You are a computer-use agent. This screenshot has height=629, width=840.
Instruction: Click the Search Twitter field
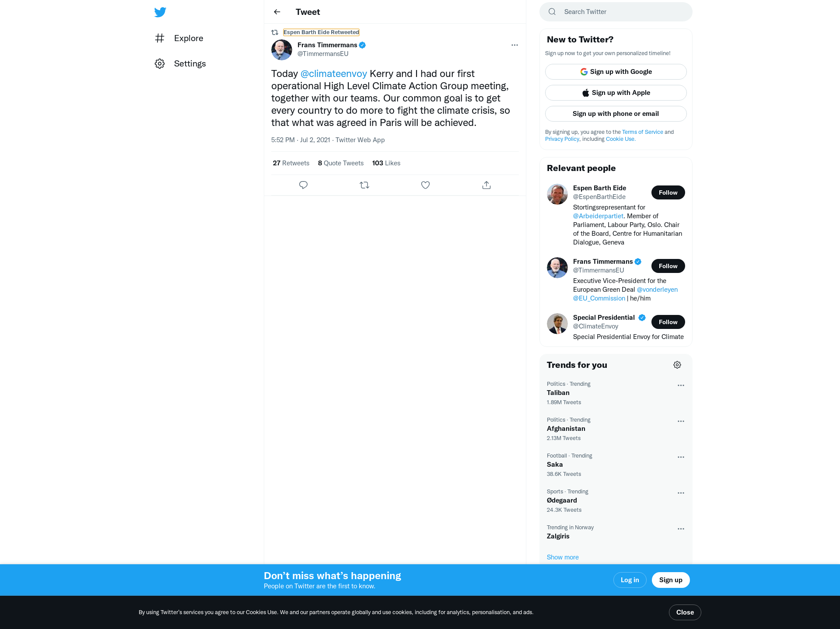(616, 12)
